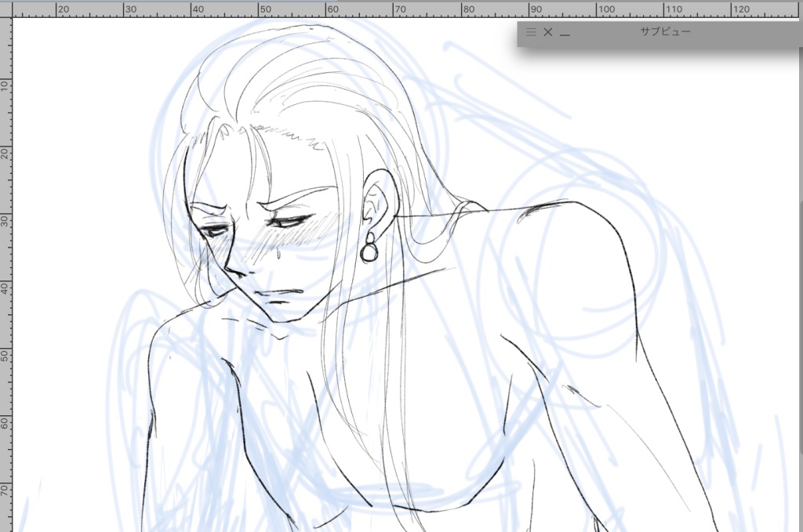
Task: Click the 80 mark on horizontal ruler
Action: point(467,9)
